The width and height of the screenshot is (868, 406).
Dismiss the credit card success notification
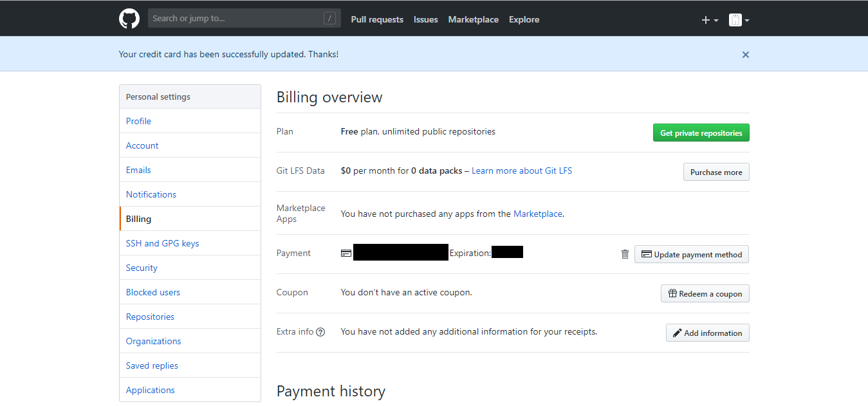[745, 55]
